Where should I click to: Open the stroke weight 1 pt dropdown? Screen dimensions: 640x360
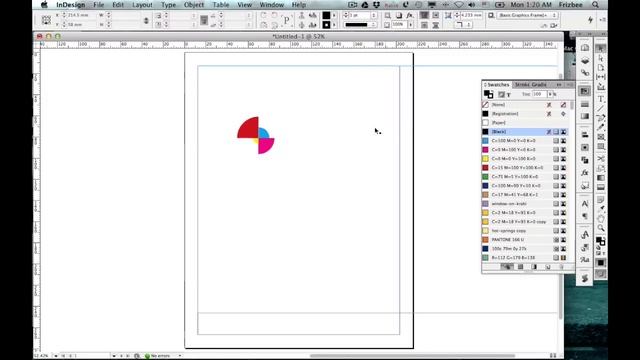(373, 15)
